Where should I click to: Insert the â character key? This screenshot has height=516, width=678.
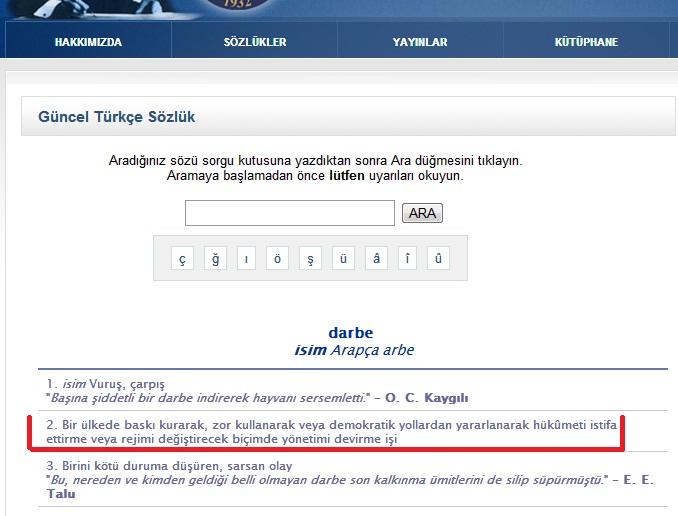coord(376,258)
